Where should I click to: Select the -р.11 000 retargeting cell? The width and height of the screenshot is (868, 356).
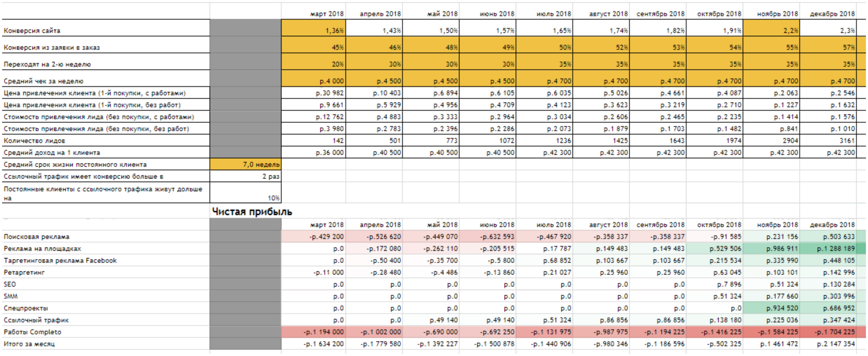(313, 272)
